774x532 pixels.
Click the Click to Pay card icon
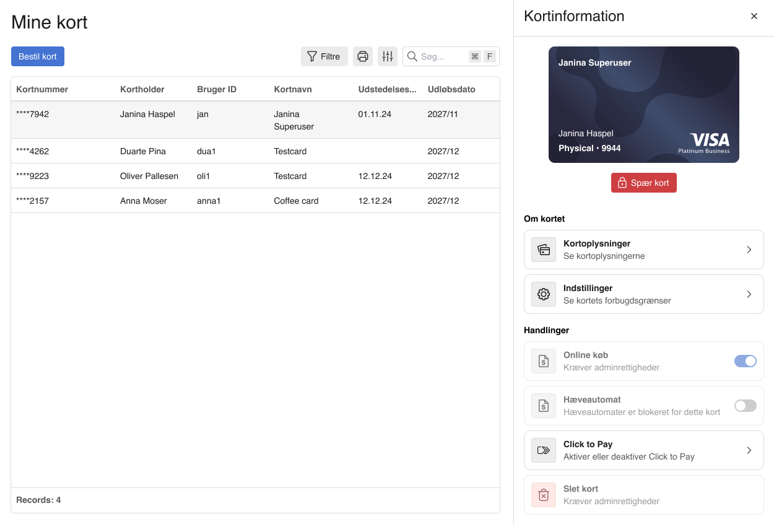[x=543, y=450]
